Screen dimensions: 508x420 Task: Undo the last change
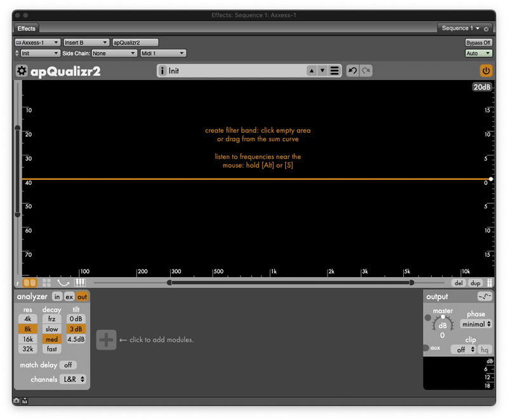(352, 71)
